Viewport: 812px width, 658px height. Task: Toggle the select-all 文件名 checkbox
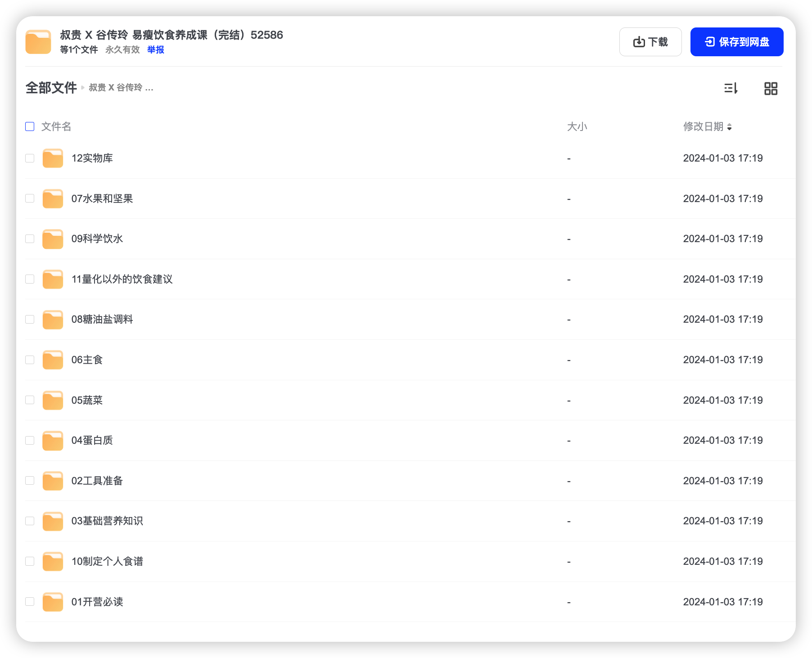coord(30,126)
